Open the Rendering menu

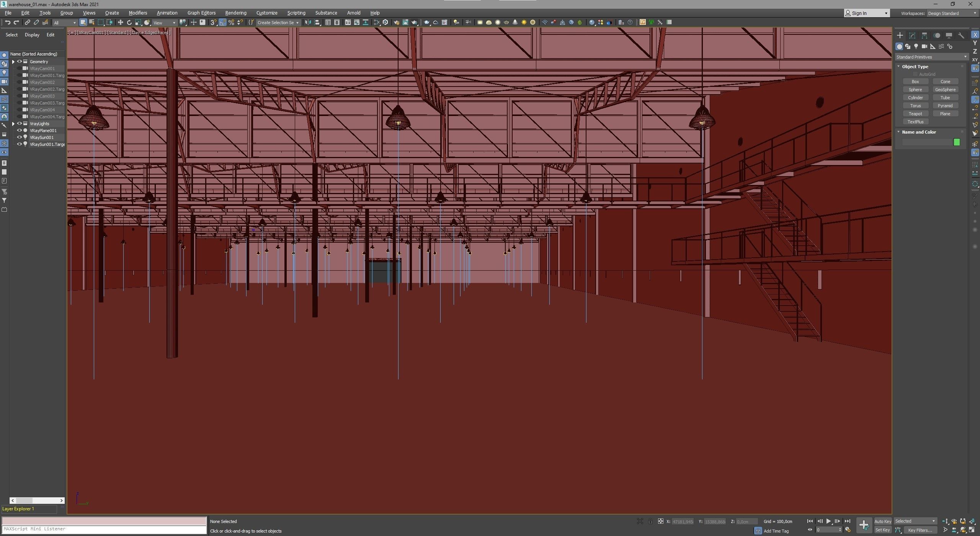pos(235,13)
